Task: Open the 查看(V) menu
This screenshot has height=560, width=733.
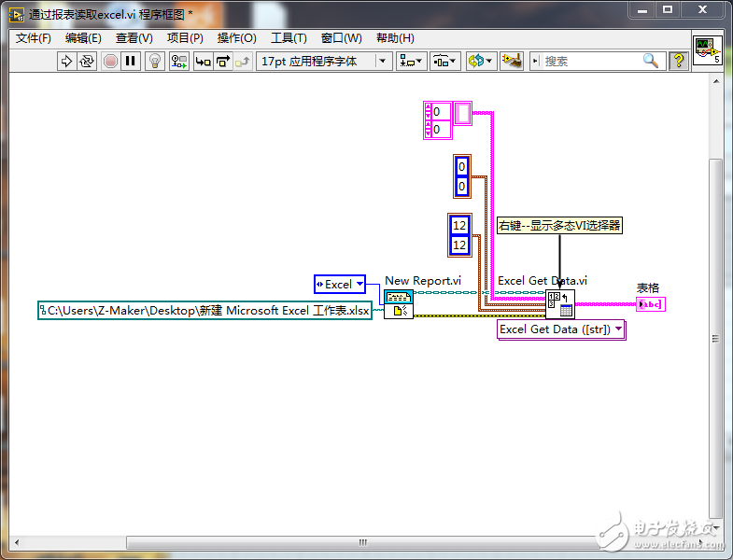Action: 134,38
